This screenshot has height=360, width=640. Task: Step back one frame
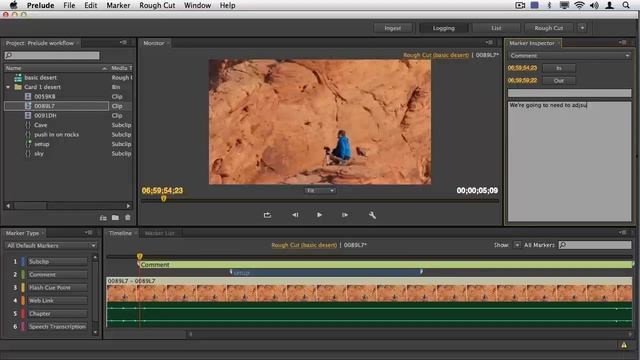[295, 215]
